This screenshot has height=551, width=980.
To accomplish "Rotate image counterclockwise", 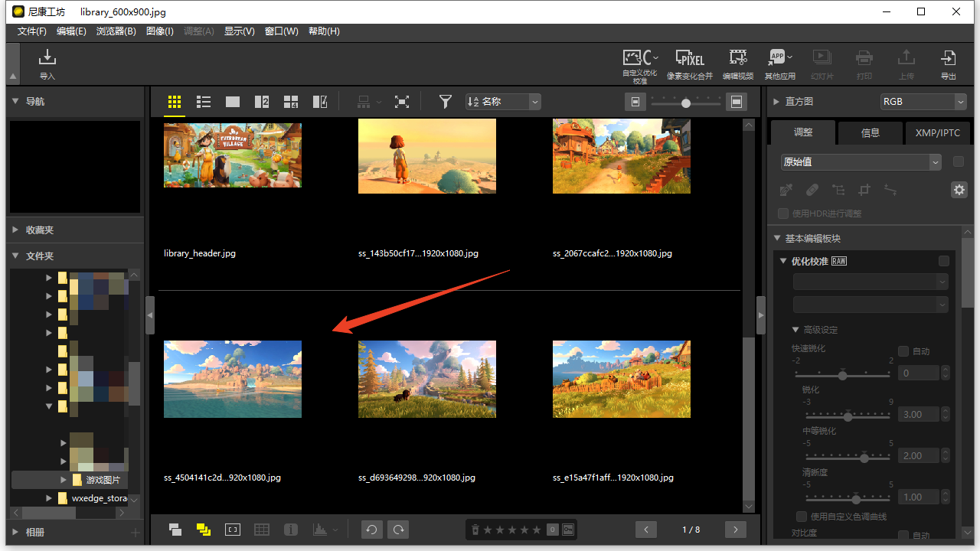I will (x=371, y=530).
